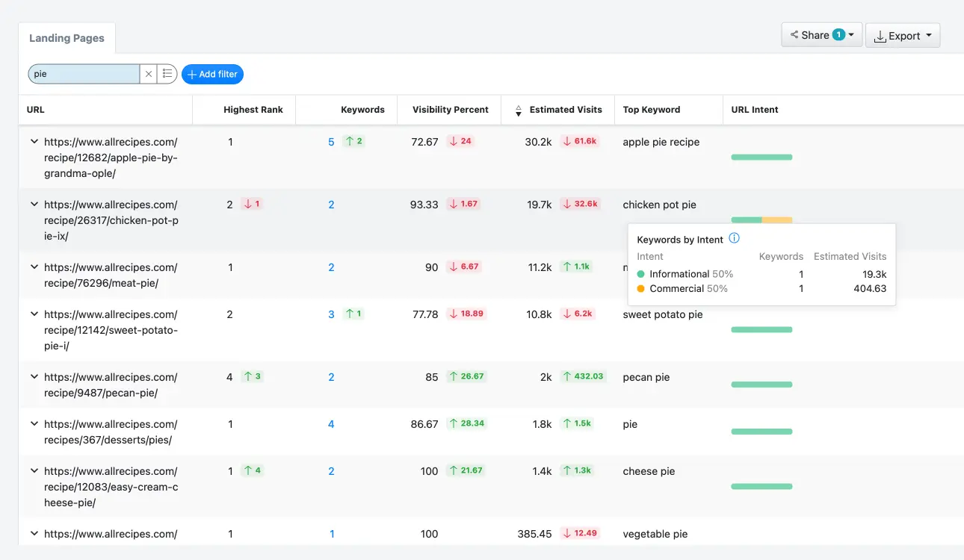Image resolution: width=964 pixels, height=560 pixels.
Task: Click inside the pie search input field
Action: coord(82,73)
